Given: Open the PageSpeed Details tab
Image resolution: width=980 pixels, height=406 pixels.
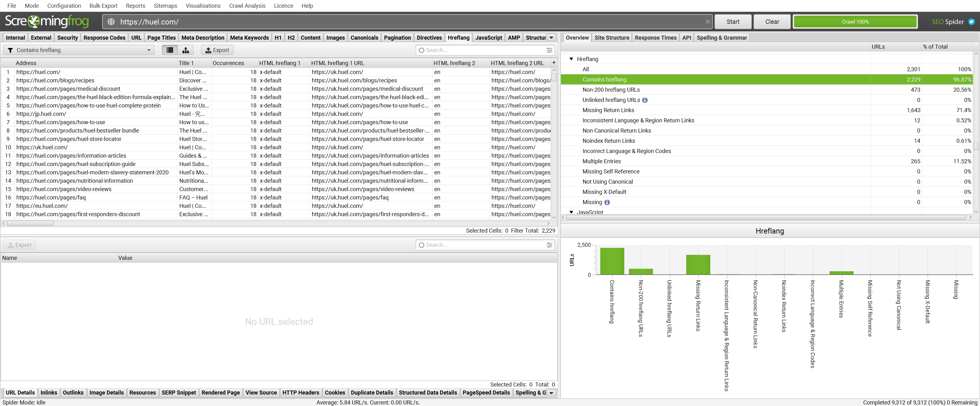Looking at the screenshot, I should [486, 393].
